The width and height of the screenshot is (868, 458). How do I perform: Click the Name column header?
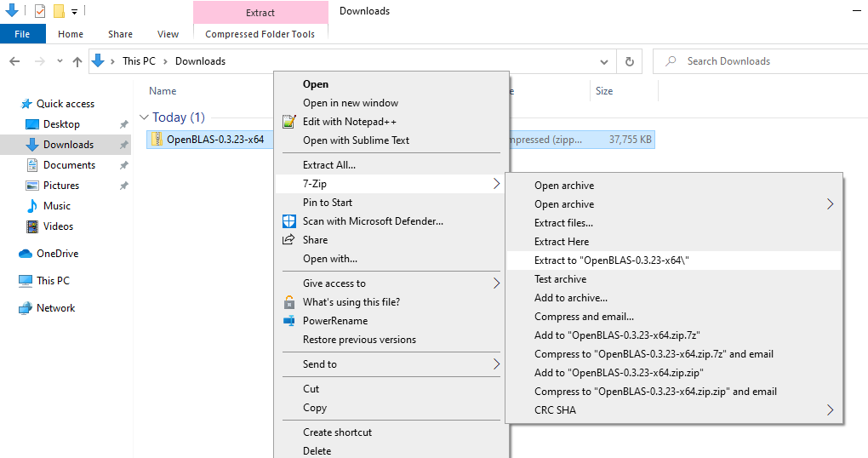click(x=163, y=91)
